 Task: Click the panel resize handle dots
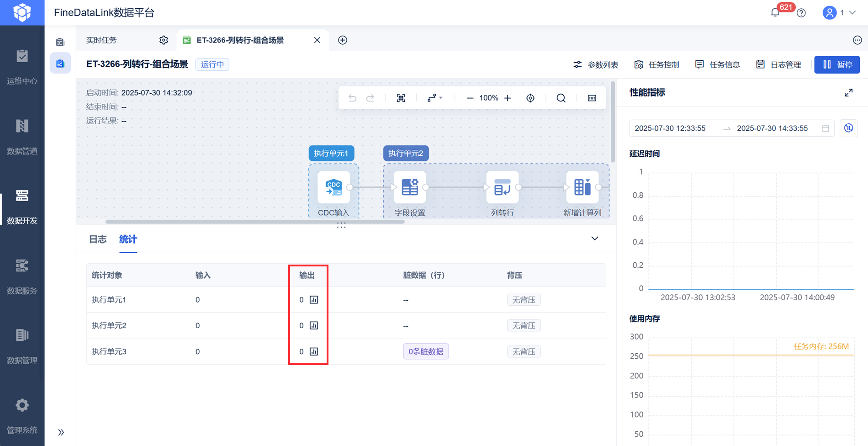(341, 225)
